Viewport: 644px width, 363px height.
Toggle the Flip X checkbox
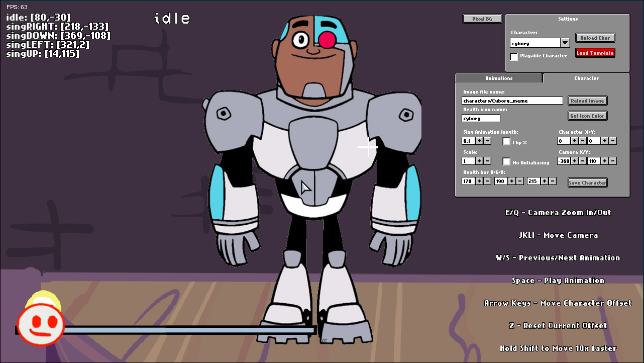[506, 142]
